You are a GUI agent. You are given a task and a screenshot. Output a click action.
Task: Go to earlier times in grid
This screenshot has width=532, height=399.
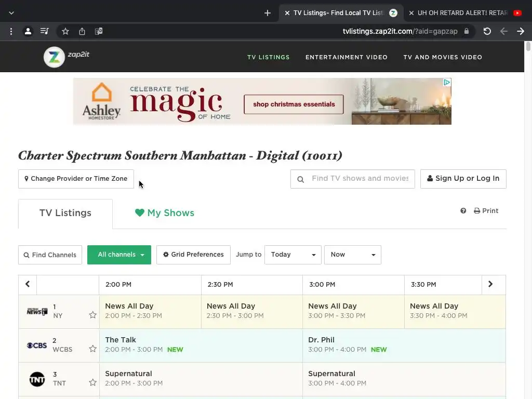pos(28,284)
